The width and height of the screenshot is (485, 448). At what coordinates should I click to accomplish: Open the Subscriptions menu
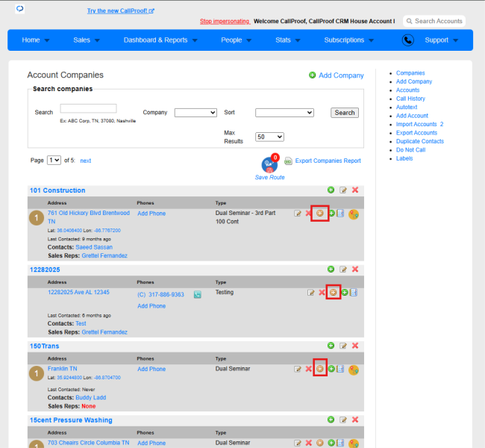[x=348, y=40]
